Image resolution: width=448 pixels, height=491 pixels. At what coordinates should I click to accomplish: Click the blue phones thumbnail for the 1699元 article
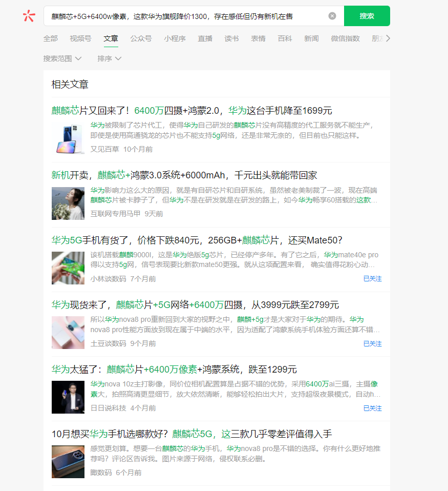click(68, 139)
